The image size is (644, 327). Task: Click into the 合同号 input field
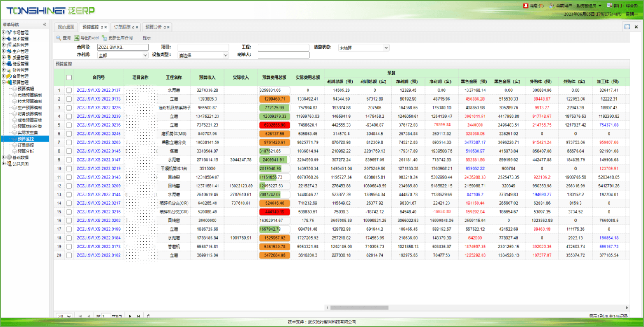[x=123, y=47]
